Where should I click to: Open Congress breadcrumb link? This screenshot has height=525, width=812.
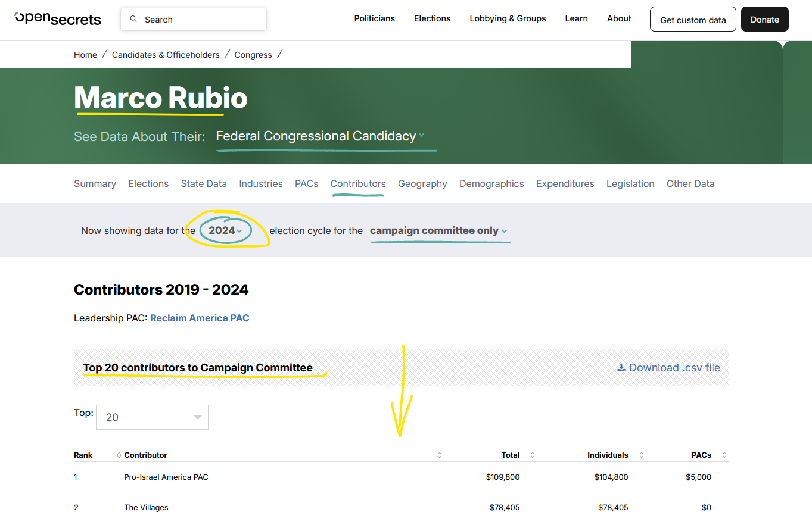[x=253, y=55]
